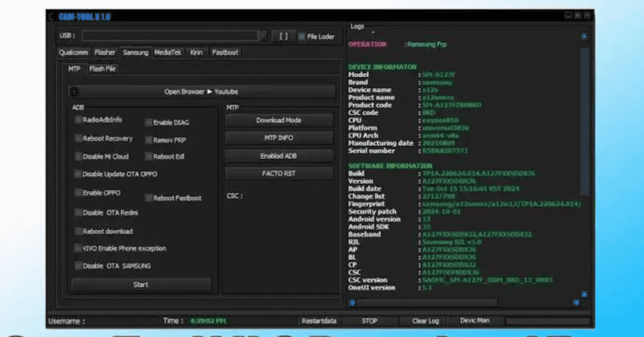Image resolution: width=644 pixels, height=337 pixels.
Task: Switch to the MediaTek tab
Action: pyautogui.click(x=167, y=53)
